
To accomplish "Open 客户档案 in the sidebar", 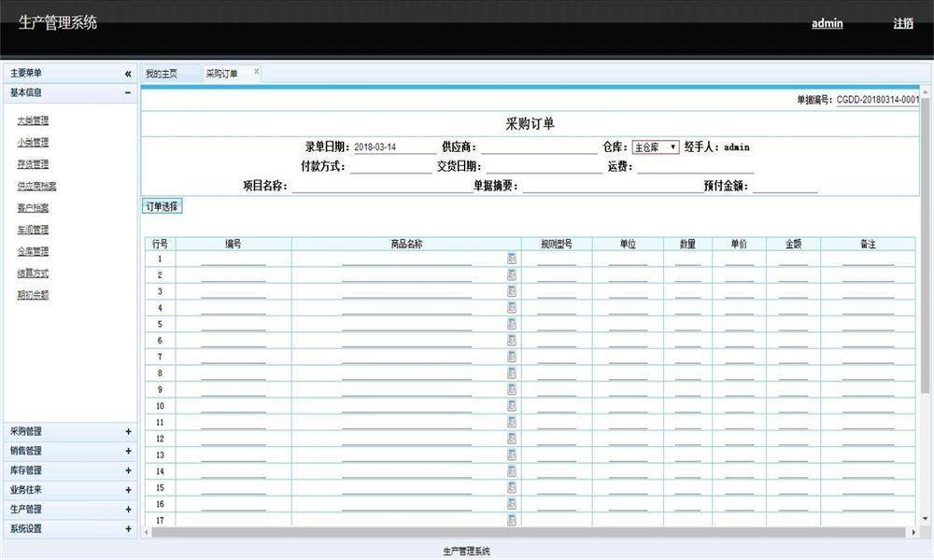I will pyautogui.click(x=33, y=208).
